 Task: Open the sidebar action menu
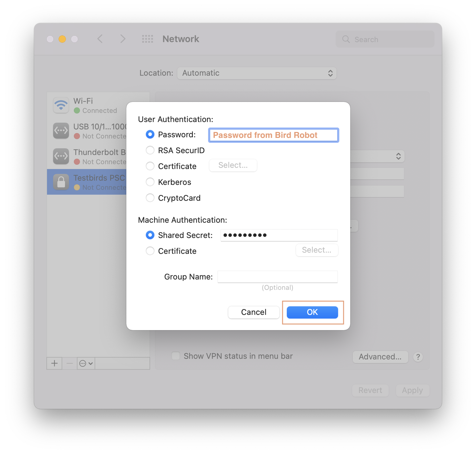coord(86,363)
